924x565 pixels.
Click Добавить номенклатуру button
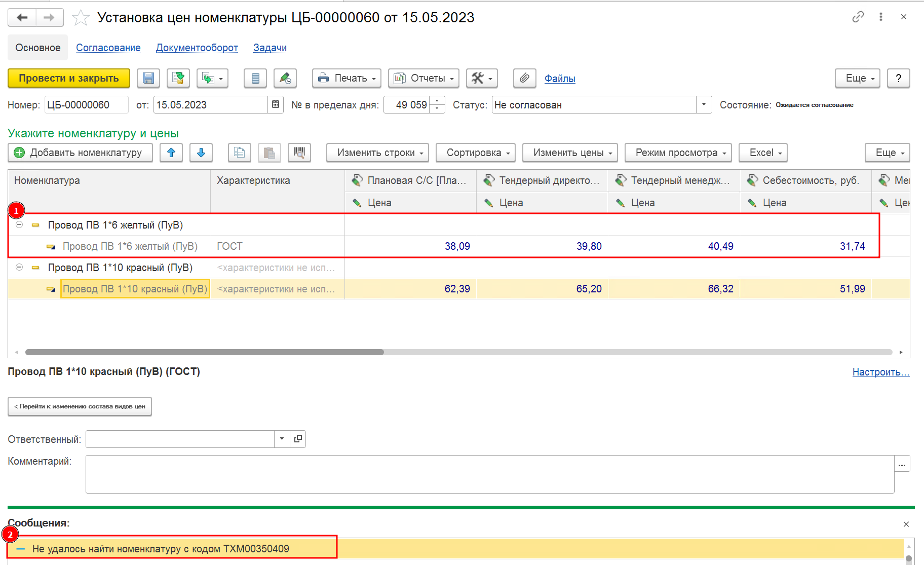click(x=80, y=153)
